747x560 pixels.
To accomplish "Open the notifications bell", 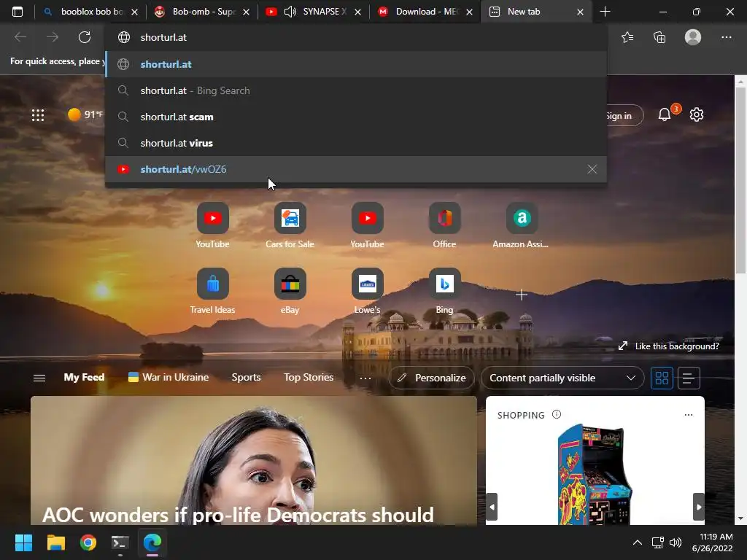I will pos(664,114).
